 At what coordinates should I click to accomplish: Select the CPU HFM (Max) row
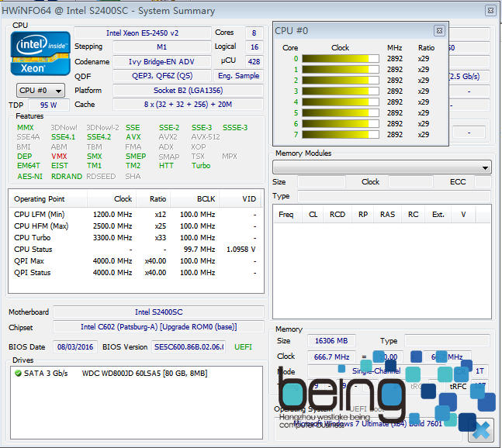click(136, 226)
